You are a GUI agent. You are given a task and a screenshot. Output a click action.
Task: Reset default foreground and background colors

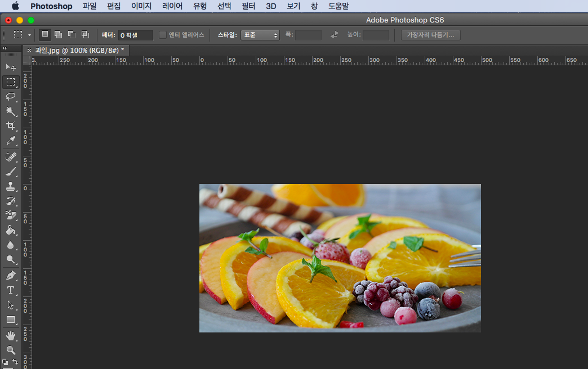coord(5,362)
